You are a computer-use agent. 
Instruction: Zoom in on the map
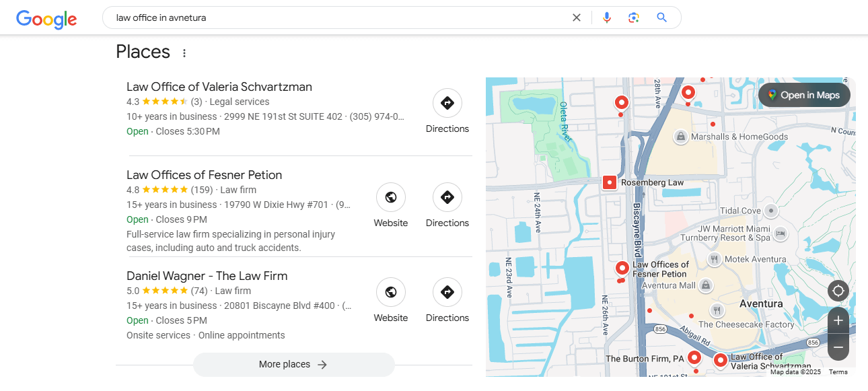[x=838, y=321]
